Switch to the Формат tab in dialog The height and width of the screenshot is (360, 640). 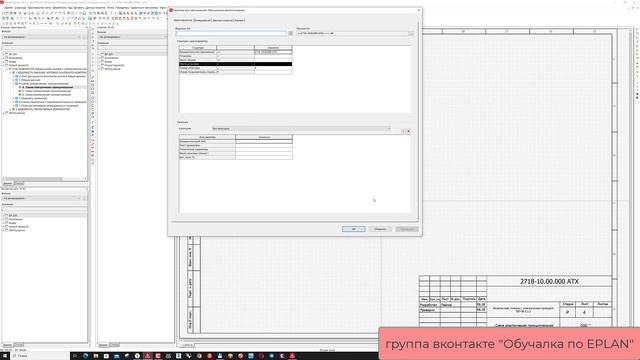point(239,20)
